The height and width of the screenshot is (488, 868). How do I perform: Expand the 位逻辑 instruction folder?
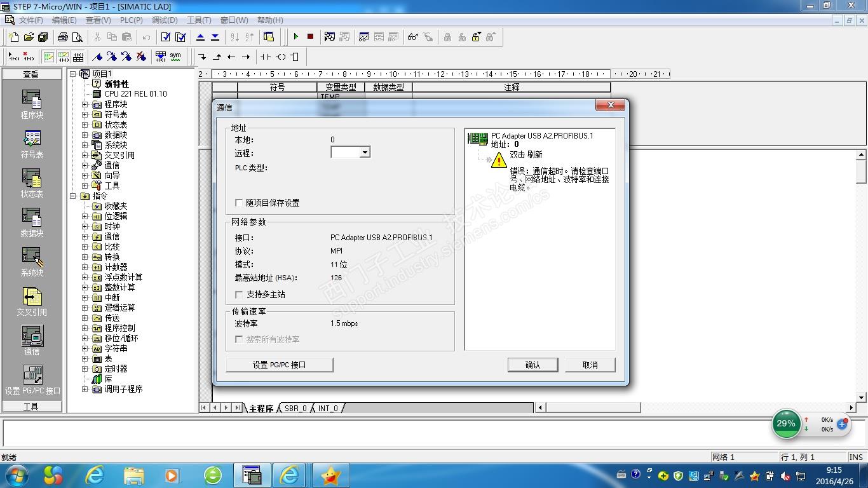click(x=85, y=216)
